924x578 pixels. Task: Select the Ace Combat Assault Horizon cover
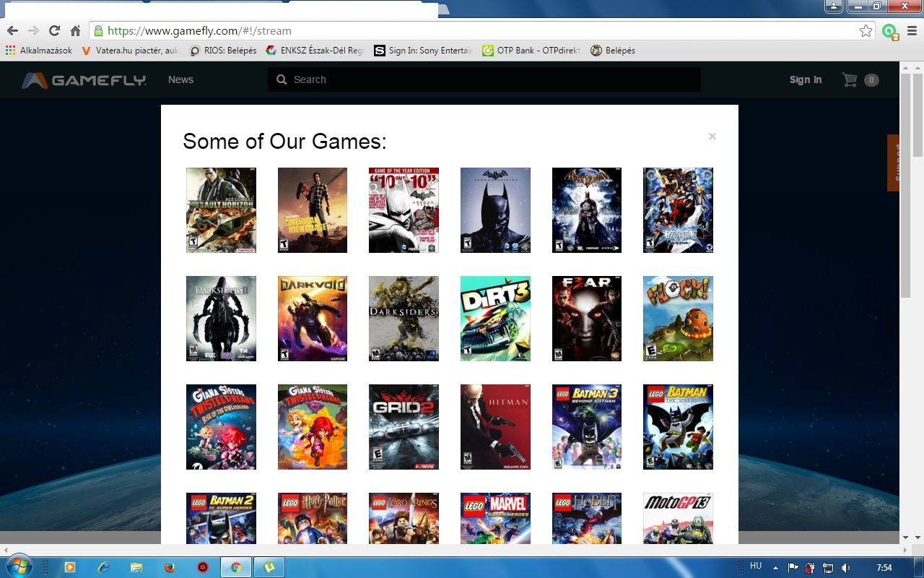(x=221, y=210)
